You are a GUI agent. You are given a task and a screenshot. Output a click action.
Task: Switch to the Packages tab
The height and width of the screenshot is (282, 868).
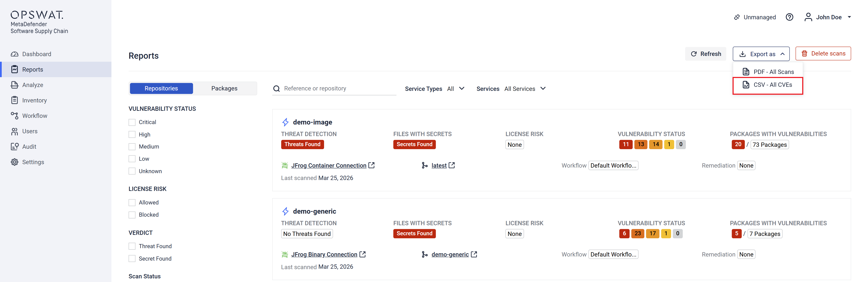224,88
